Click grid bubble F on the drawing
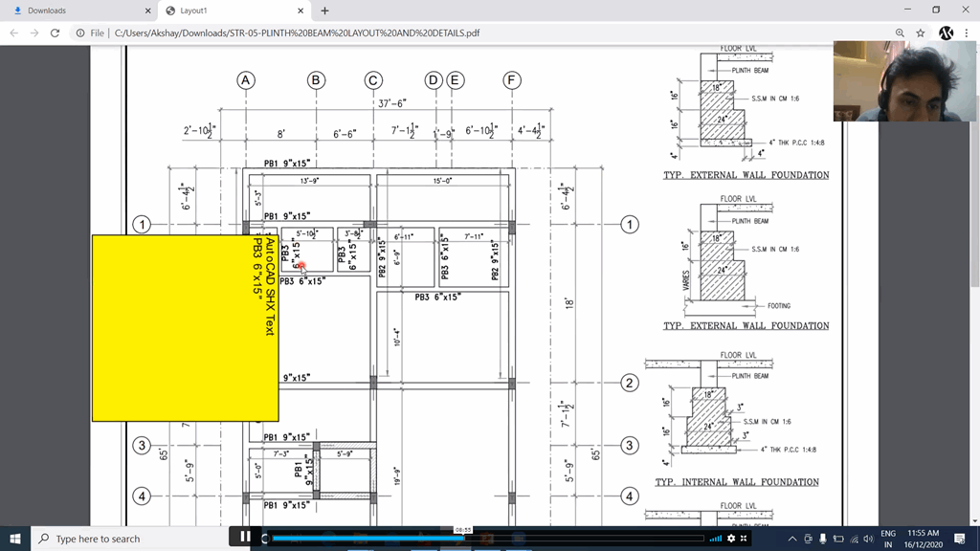 click(x=512, y=80)
